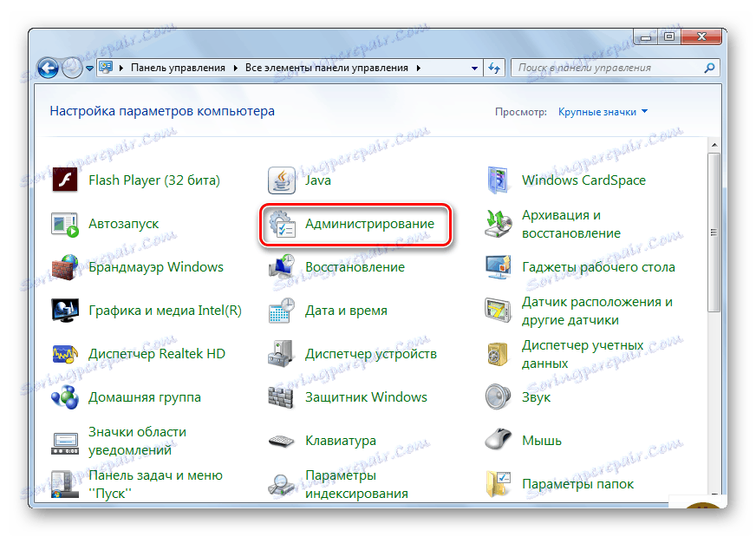Screen dimensions: 756x537
Task: Open the Дата и время calendar icon
Action: (x=282, y=311)
